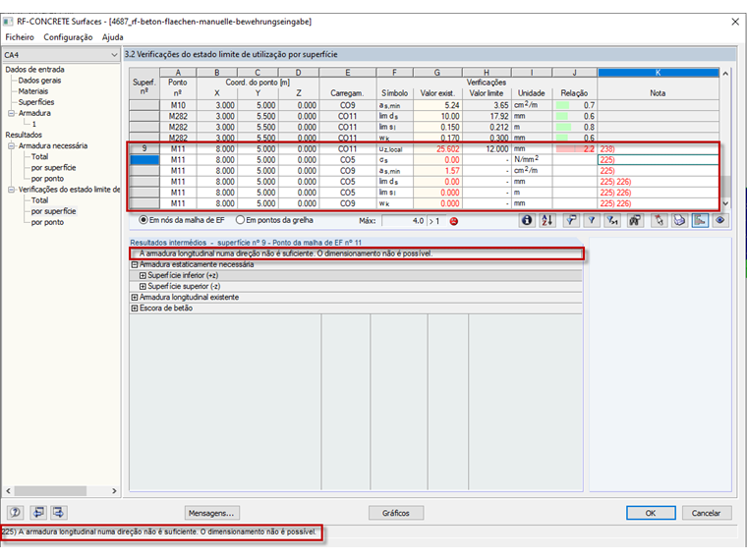Select 'Superfícies' in the navigator
Viewport: 747px width, 560px height.
coord(36,102)
